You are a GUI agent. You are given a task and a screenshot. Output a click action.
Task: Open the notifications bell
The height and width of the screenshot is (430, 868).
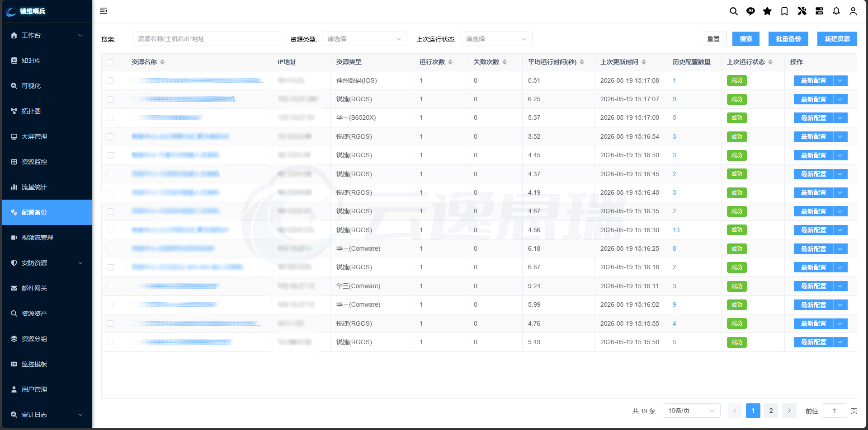point(836,11)
